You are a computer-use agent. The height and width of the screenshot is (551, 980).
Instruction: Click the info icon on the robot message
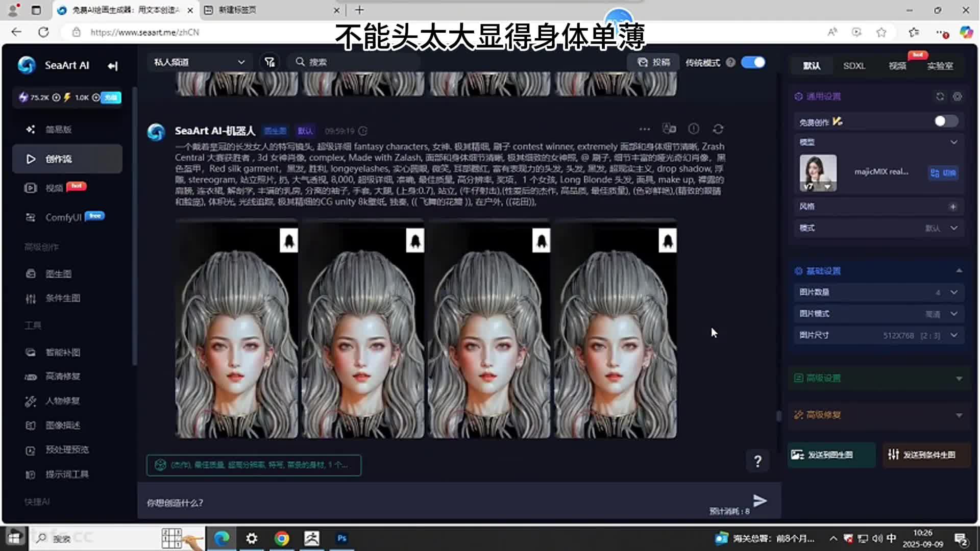coord(694,129)
